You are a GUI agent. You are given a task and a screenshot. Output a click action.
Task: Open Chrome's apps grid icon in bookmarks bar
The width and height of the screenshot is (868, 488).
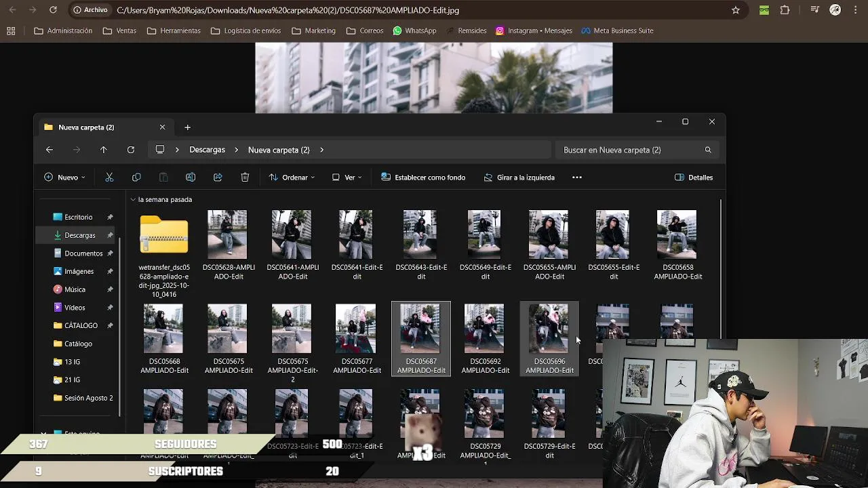click(11, 30)
